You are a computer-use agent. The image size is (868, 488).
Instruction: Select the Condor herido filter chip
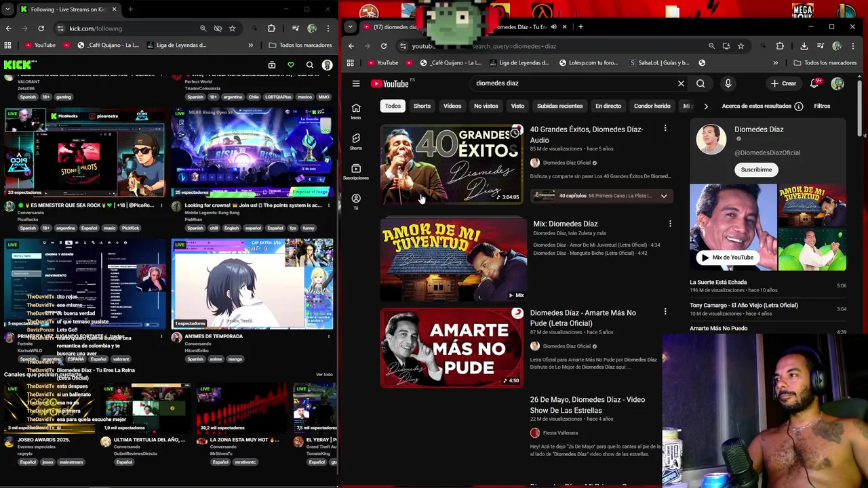pyautogui.click(x=652, y=106)
